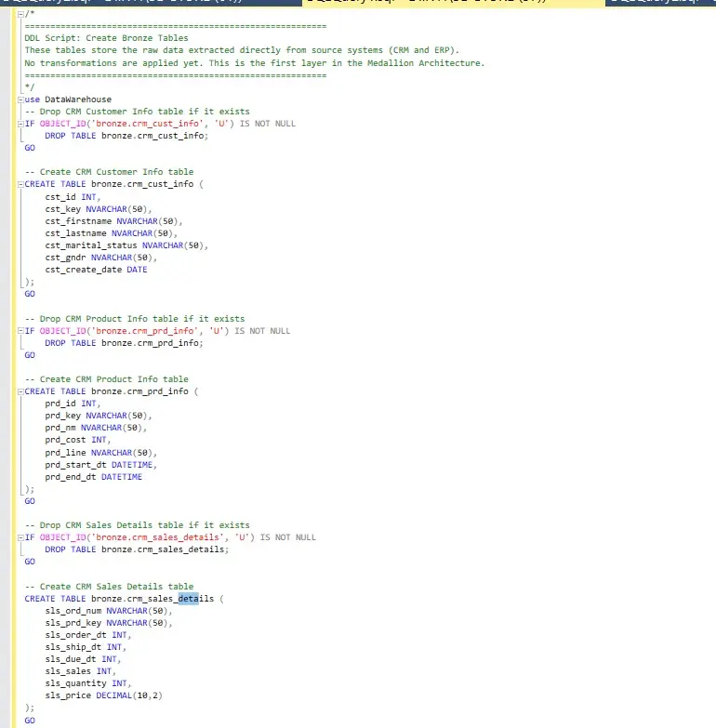The height and width of the screenshot is (728, 716).
Task: Click the 'cst_gndr NVARCHAR(50),' line
Action: pyautogui.click(x=100, y=258)
